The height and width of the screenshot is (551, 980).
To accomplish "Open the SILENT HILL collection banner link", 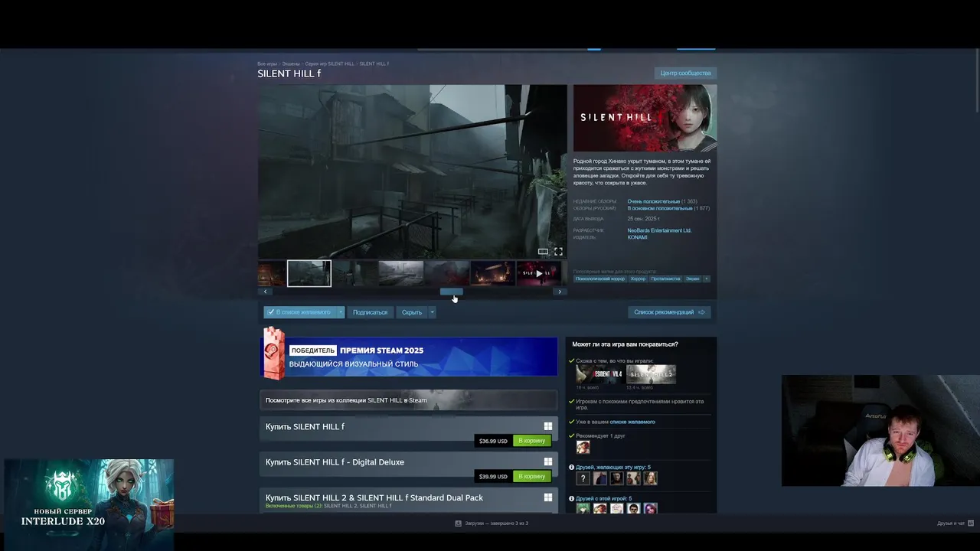I will click(x=408, y=399).
